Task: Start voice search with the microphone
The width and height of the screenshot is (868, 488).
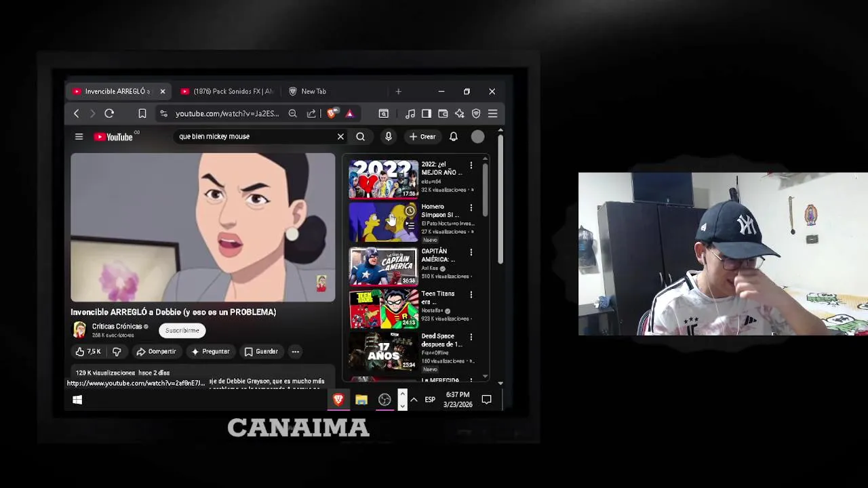Action: click(389, 137)
